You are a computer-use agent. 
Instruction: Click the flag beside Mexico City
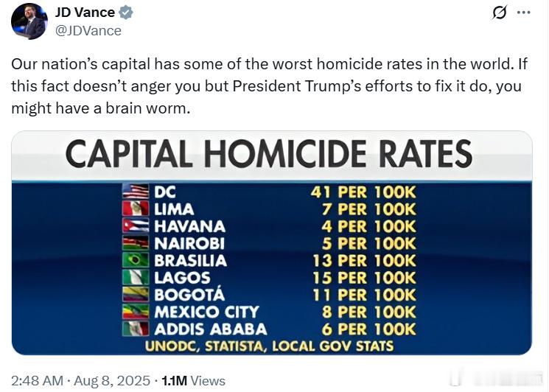[x=136, y=312]
